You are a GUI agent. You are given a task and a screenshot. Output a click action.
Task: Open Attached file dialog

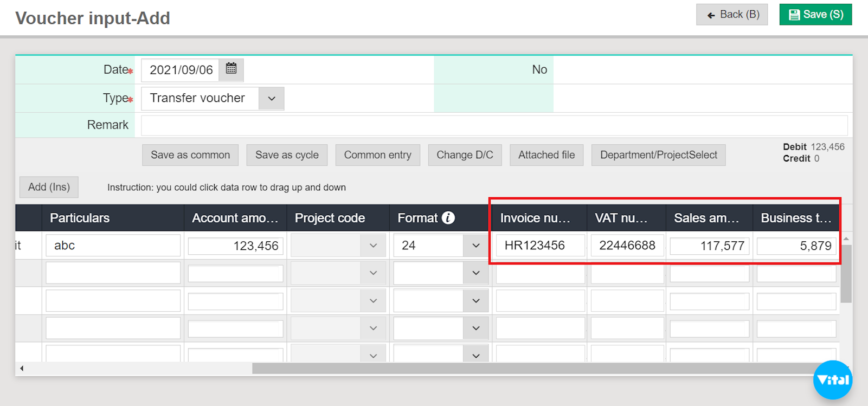point(546,155)
